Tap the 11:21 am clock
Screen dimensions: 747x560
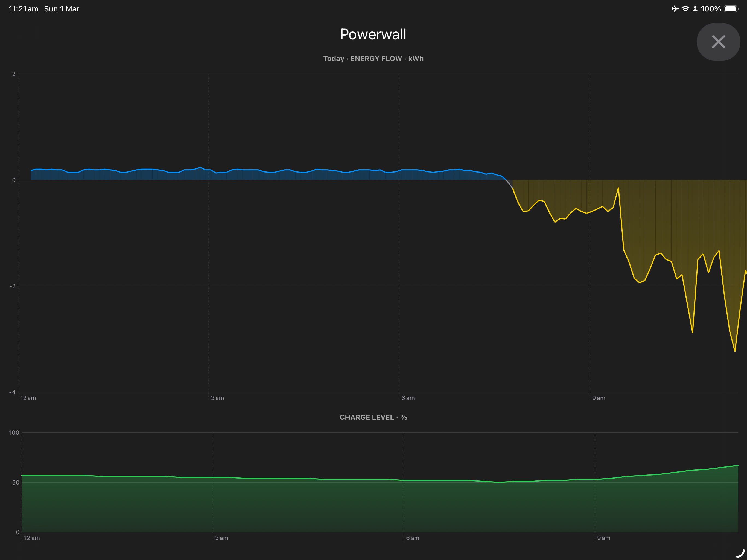pyautogui.click(x=23, y=9)
